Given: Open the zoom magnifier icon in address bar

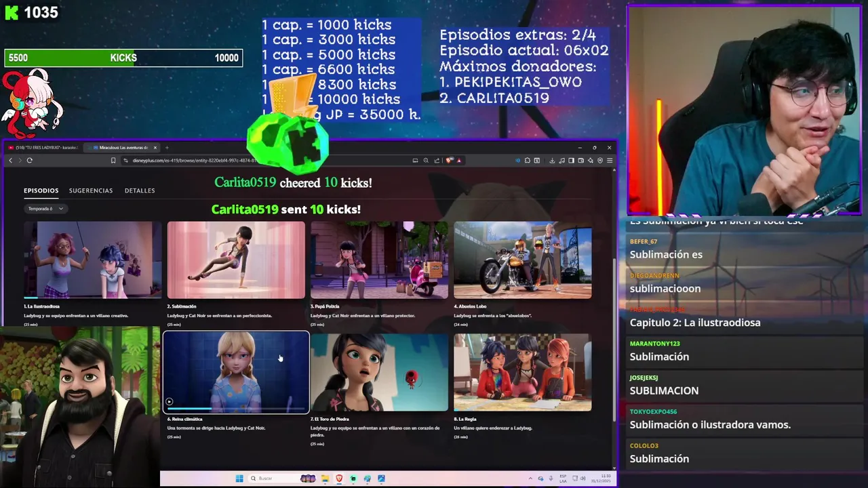Looking at the screenshot, I should pos(426,161).
